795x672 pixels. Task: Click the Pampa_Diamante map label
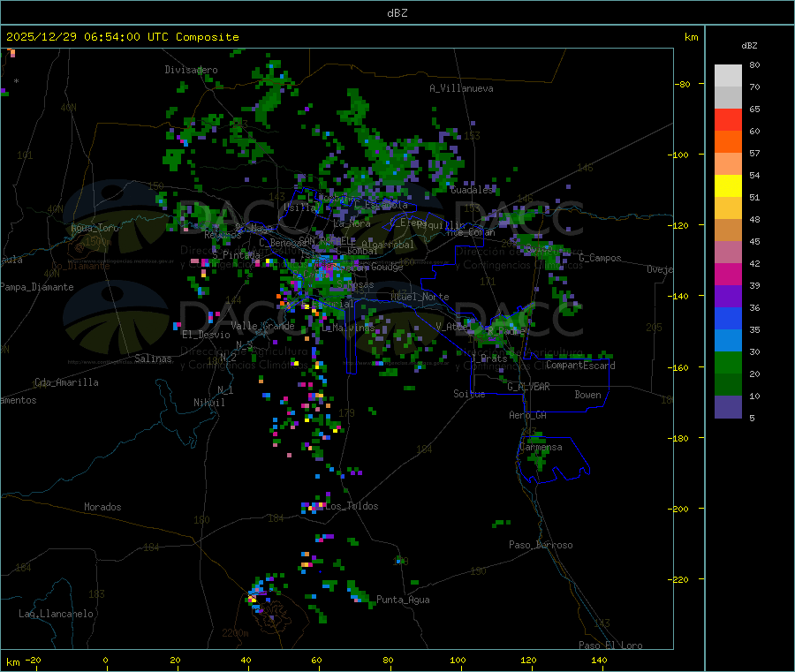37,287
